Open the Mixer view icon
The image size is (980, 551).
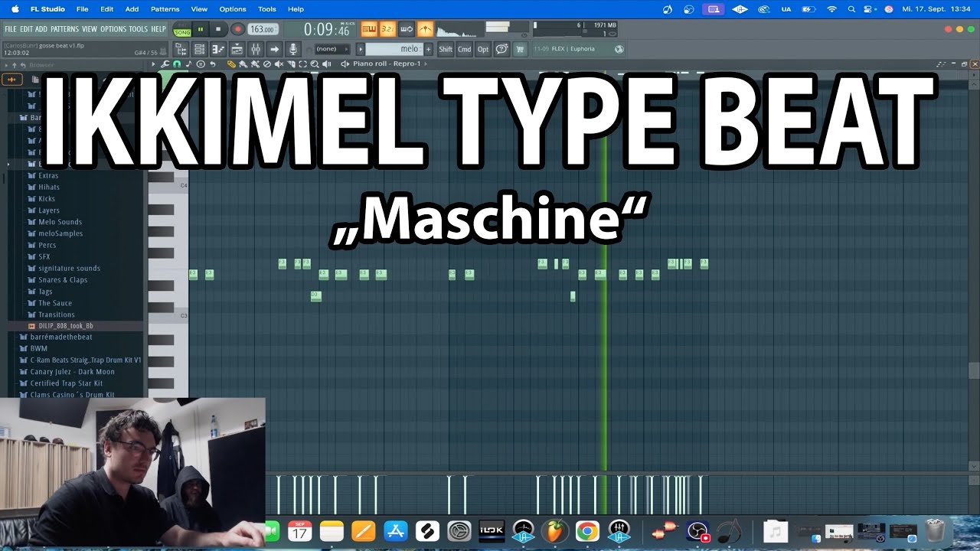[254, 49]
